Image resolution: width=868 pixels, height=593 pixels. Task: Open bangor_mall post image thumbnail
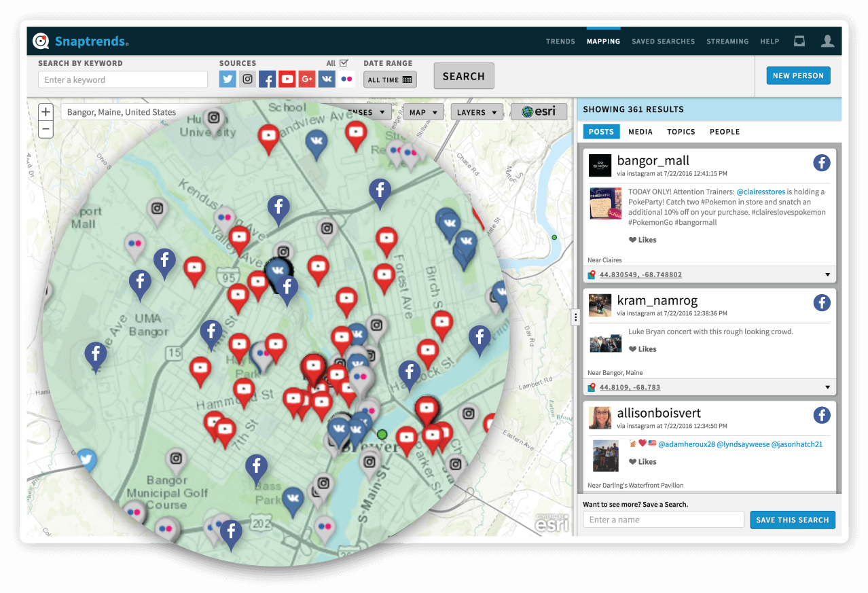pos(605,203)
